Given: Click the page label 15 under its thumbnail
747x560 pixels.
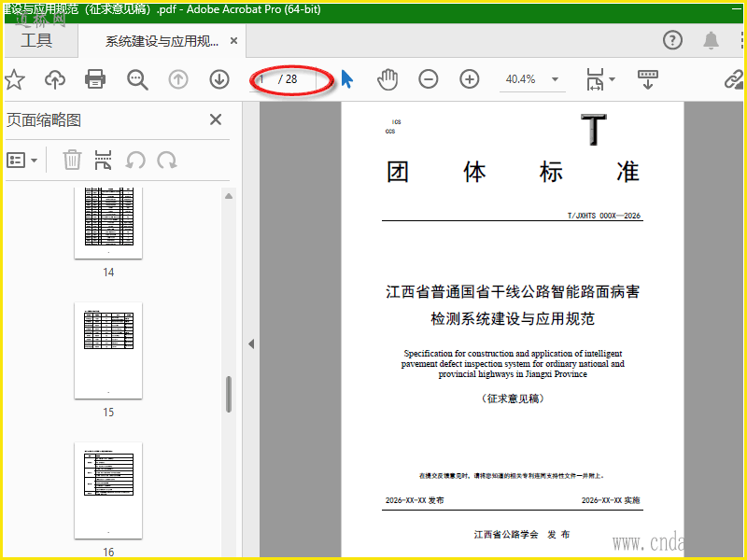Looking at the screenshot, I should [108, 413].
